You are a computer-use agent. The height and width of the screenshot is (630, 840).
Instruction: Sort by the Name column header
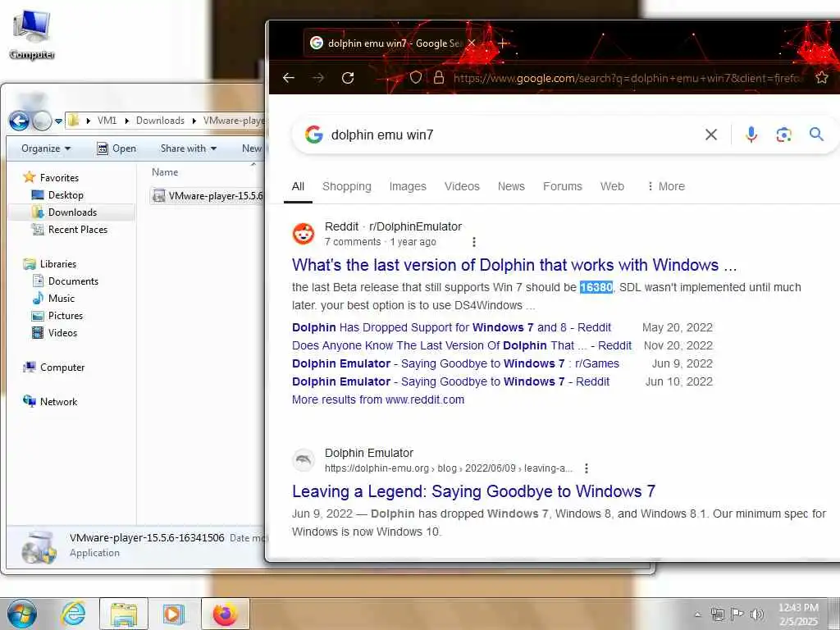(164, 172)
